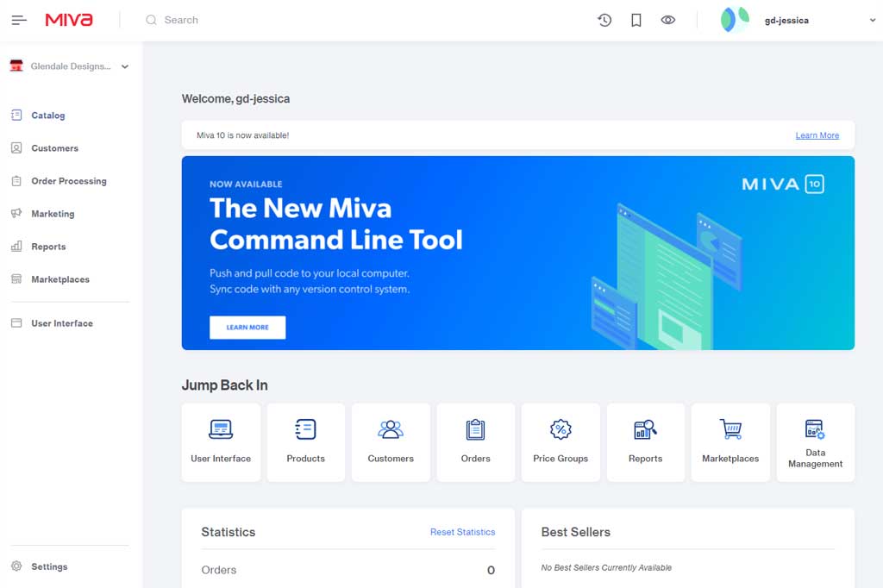The width and height of the screenshot is (883, 588).
Task: Click the Orders statistics row label
Action: [x=218, y=570]
